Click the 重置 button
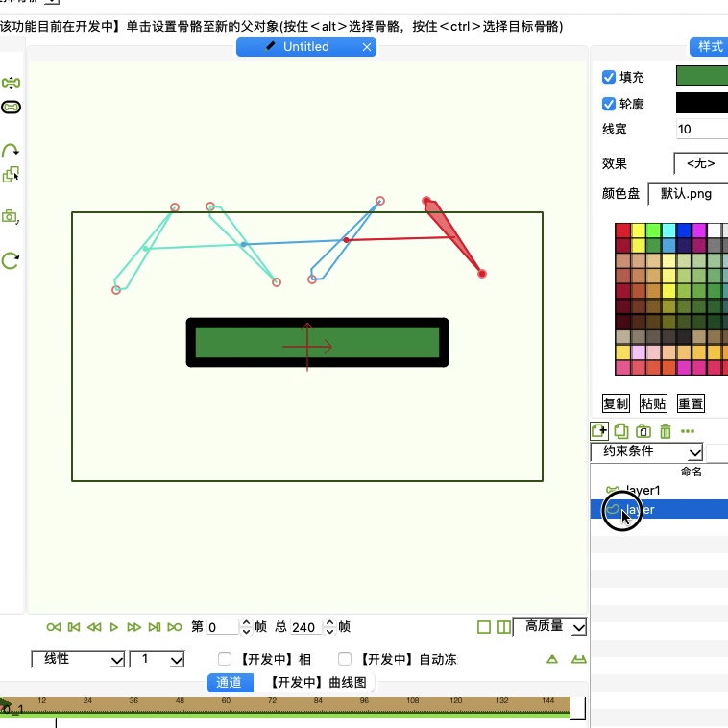728x728 pixels. click(x=691, y=402)
